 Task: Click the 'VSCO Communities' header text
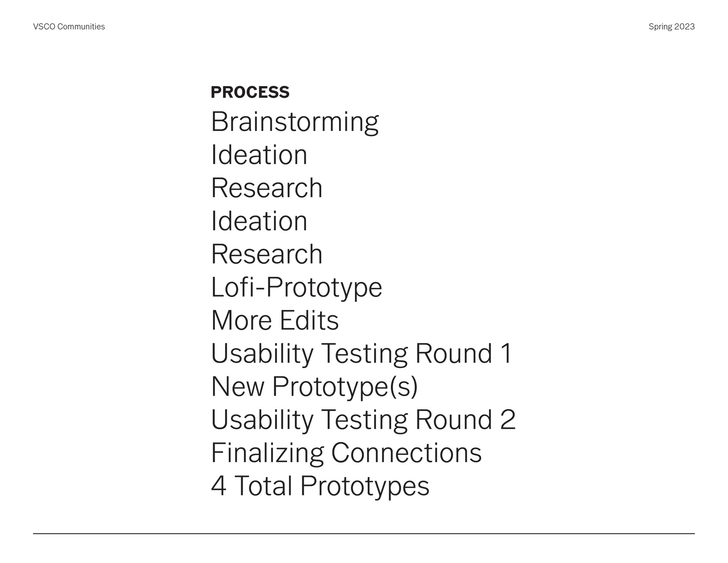(69, 27)
